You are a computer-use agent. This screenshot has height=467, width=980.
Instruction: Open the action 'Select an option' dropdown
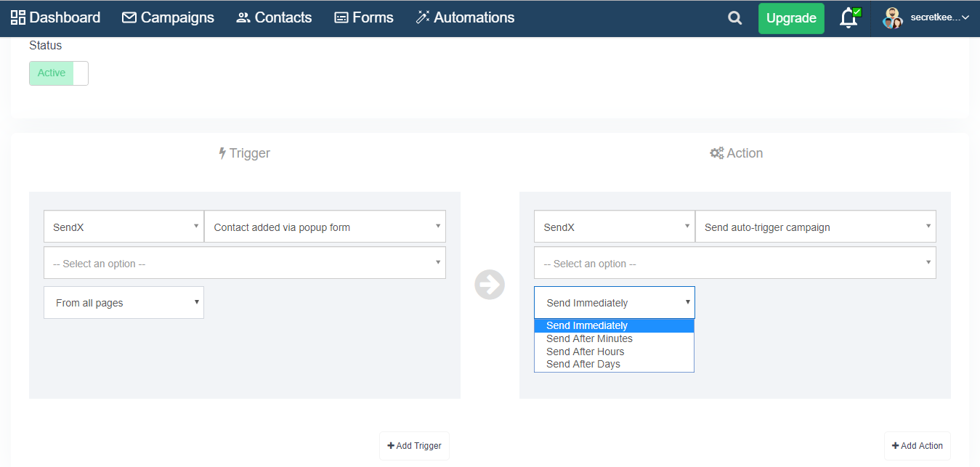(x=735, y=263)
